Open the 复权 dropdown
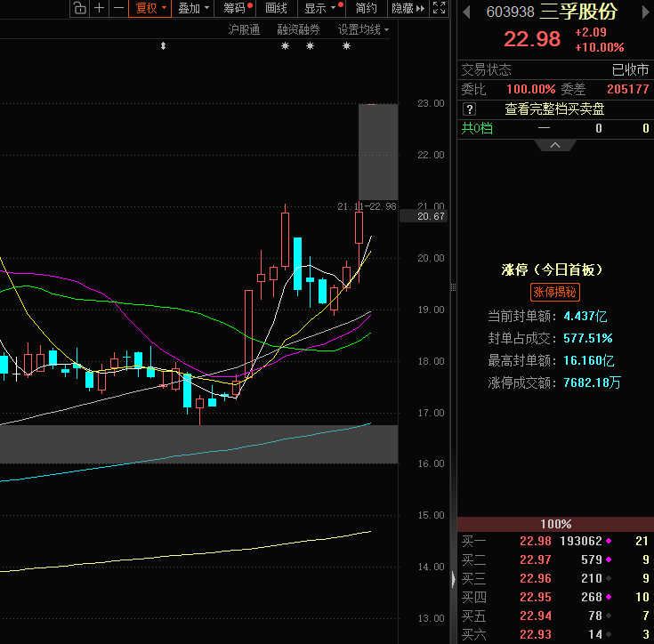 (150, 8)
